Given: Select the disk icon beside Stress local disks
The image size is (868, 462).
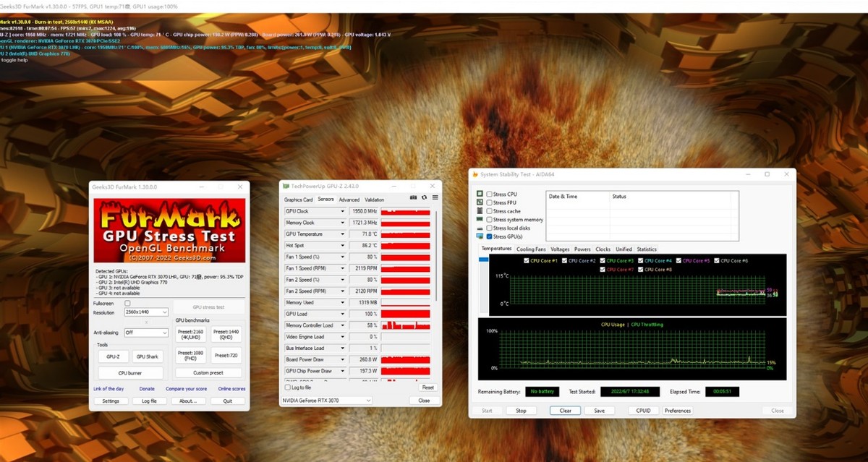Looking at the screenshot, I should click(480, 228).
